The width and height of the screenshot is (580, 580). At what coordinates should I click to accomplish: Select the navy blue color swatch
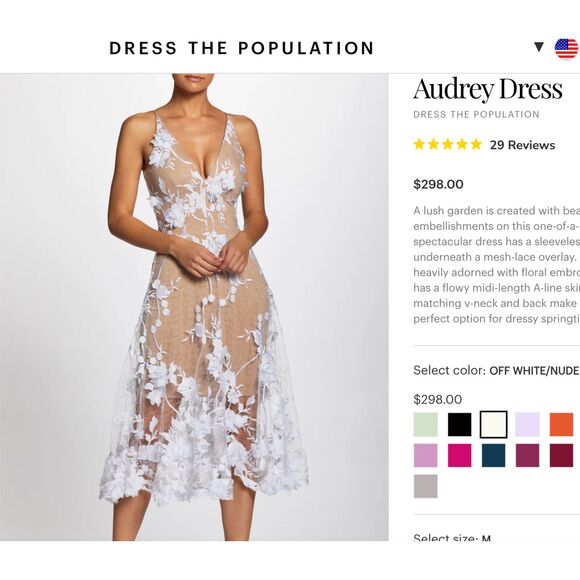pos(493,455)
